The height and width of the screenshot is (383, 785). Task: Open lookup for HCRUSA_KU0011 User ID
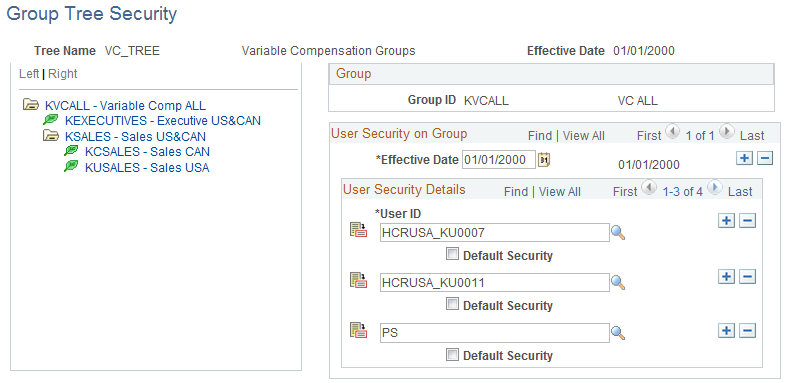pyautogui.click(x=619, y=283)
